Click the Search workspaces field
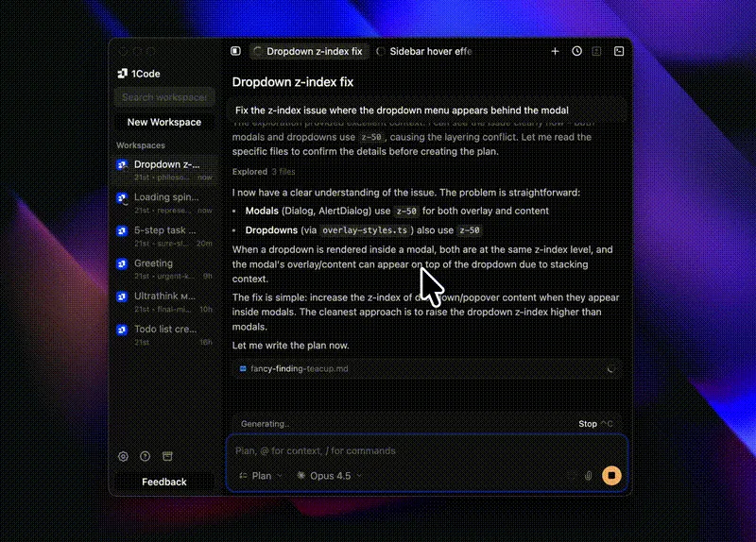Viewport: 756px width, 542px height. tap(164, 97)
